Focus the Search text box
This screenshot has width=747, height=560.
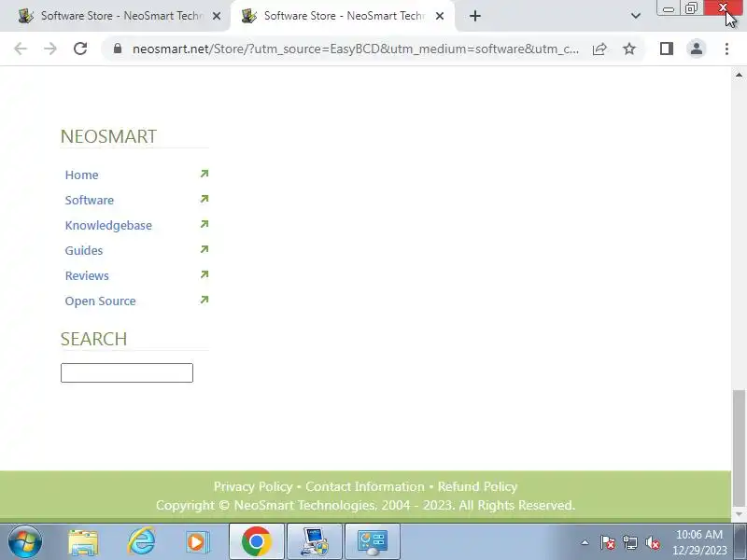(x=127, y=372)
